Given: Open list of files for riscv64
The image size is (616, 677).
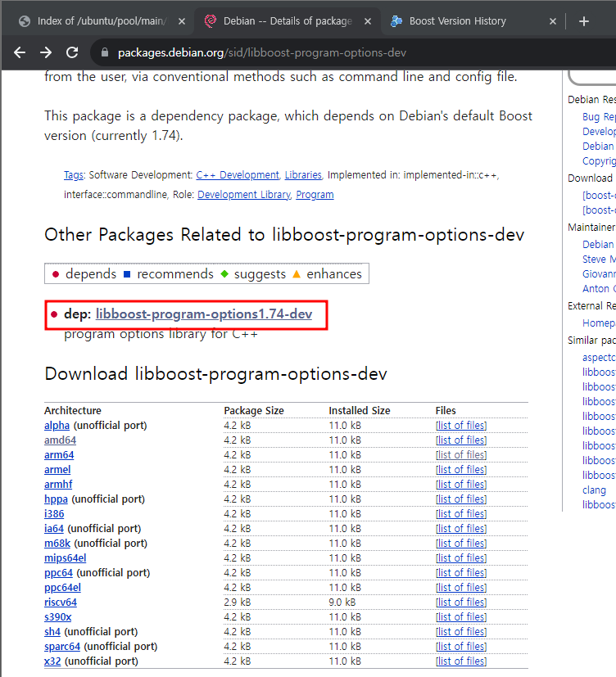Looking at the screenshot, I should point(460,603).
